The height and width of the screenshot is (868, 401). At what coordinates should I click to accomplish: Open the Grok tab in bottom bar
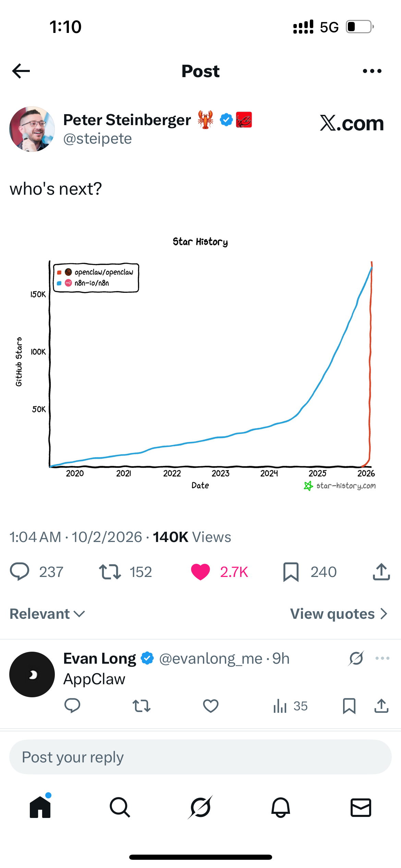200,807
